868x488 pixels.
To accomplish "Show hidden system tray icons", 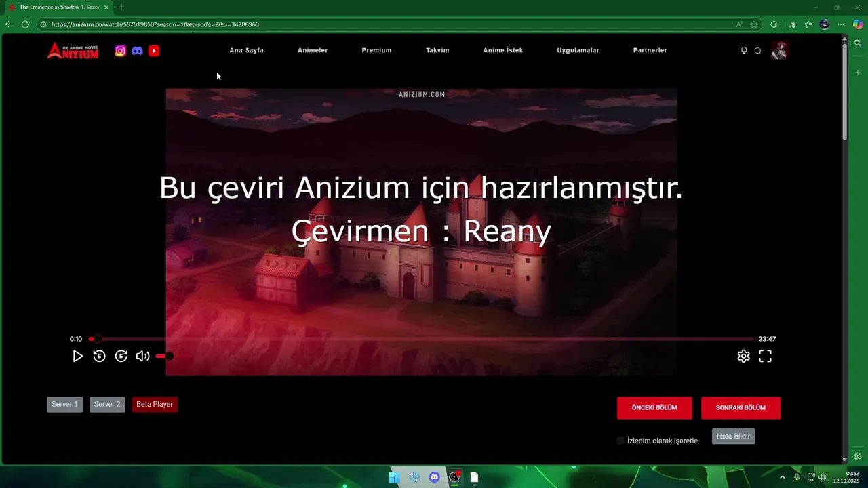I will (783, 477).
